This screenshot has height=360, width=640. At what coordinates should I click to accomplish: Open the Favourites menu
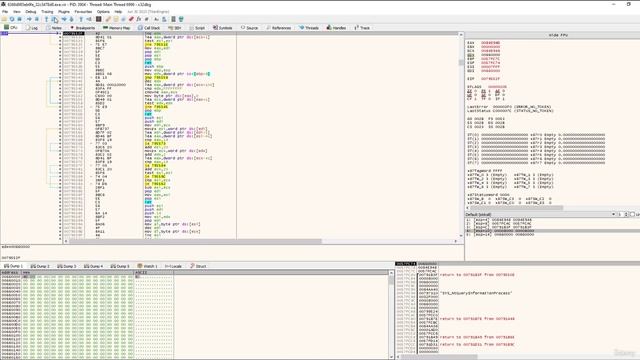[x=83, y=12]
